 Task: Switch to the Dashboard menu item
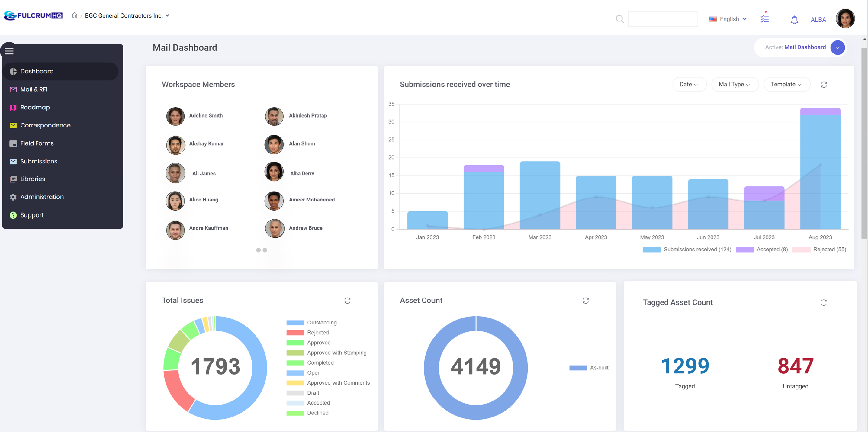point(37,71)
